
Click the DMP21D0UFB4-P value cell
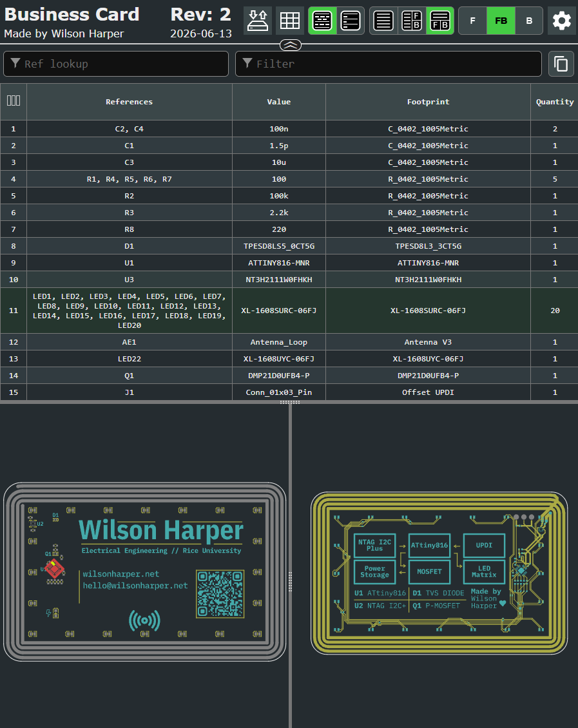point(279,375)
